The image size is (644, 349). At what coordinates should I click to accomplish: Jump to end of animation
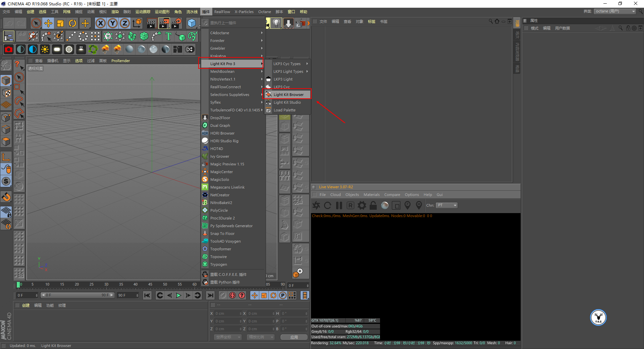[210, 295]
